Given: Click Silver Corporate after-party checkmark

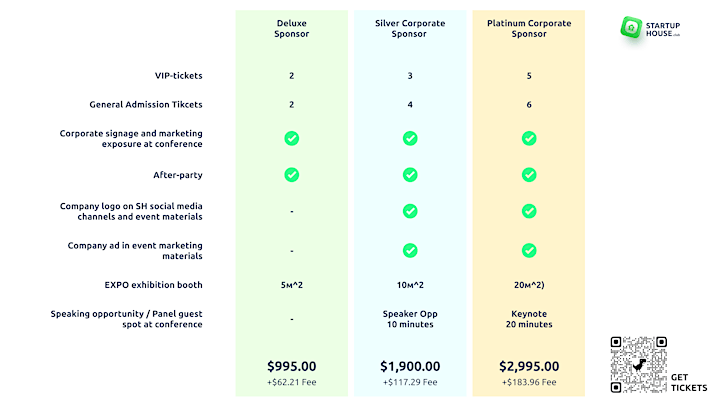Looking at the screenshot, I should pyautogui.click(x=410, y=174).
